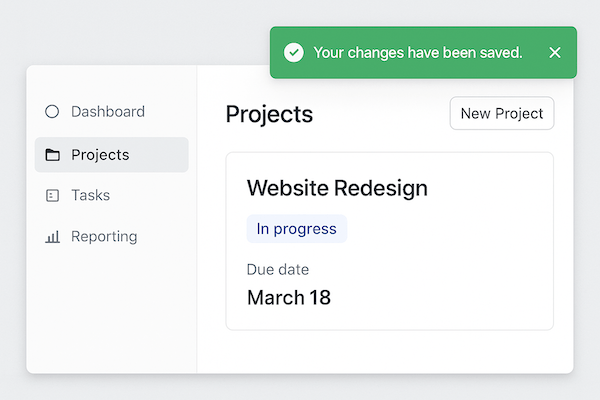Click the Due date label
Viewport: 600px width, 400px height.
[x=277, y=270]
